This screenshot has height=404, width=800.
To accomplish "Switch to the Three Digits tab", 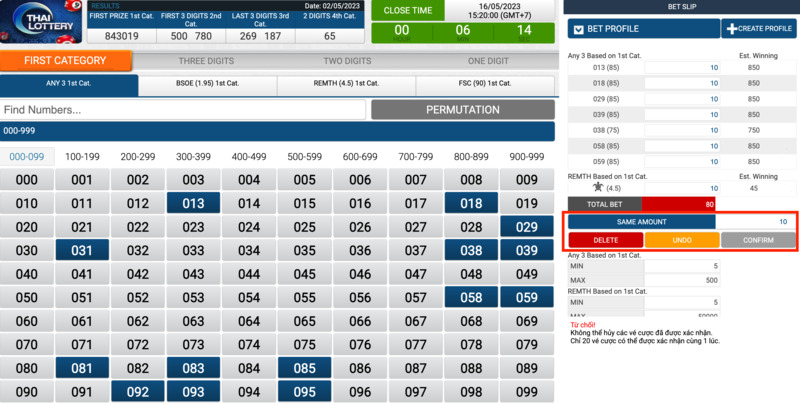I will point(206,61).
